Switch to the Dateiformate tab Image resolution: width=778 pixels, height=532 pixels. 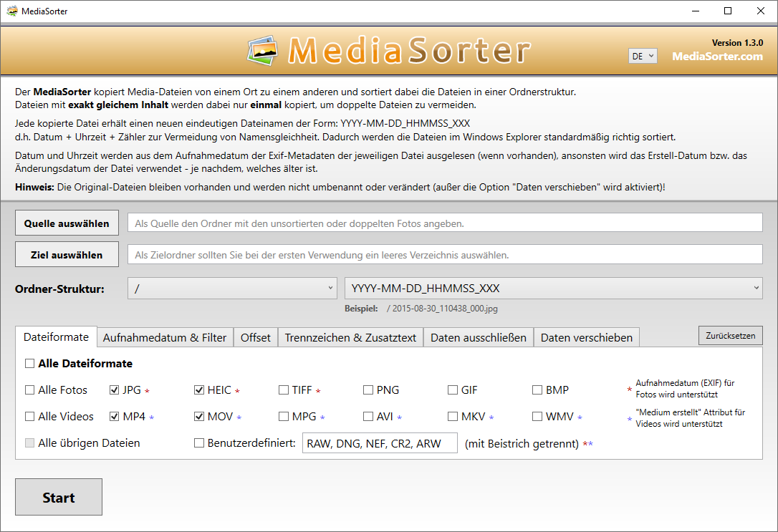[x=56, y=337]
